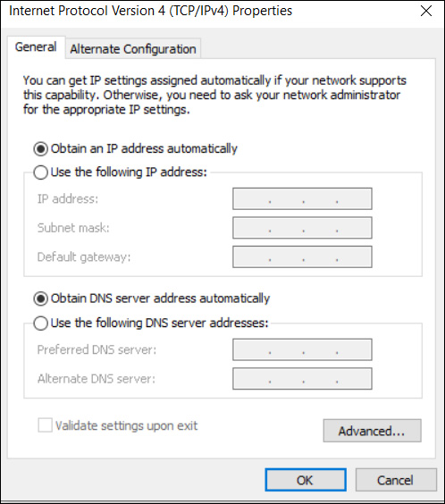This screenshot has height=504, width=445.
Task: Close the TCP/IPv4 Properties dialog
Action: (x=426, y=11)
